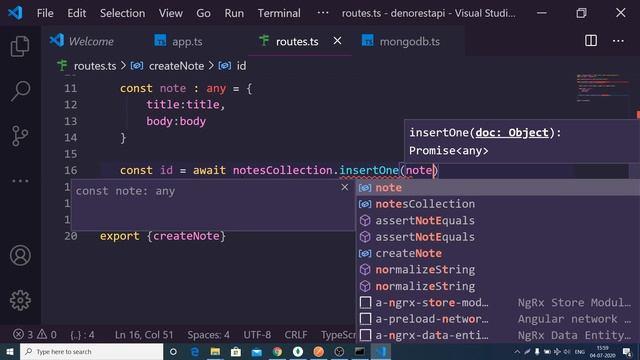Open the View menu
This screenshot has height=360, width=640.
[x=171, y=13]
